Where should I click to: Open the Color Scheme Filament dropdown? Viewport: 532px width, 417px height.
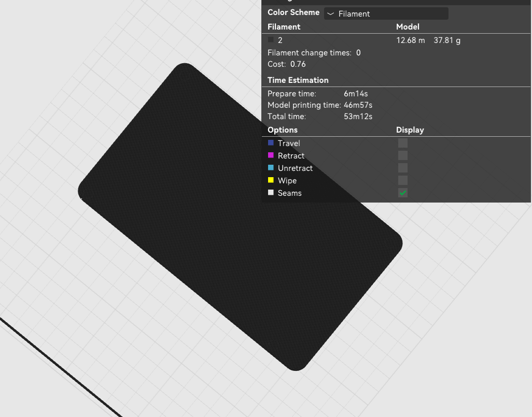coord(386,13)
